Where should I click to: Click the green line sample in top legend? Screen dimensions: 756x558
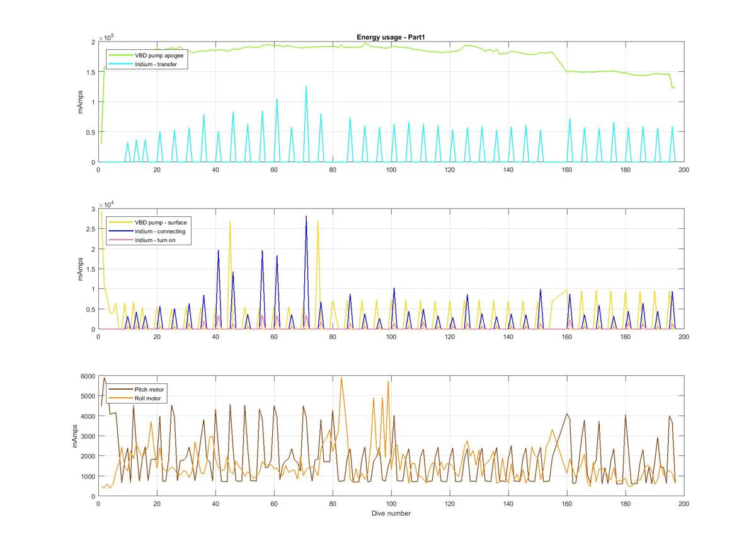click(x=121, y=55)
